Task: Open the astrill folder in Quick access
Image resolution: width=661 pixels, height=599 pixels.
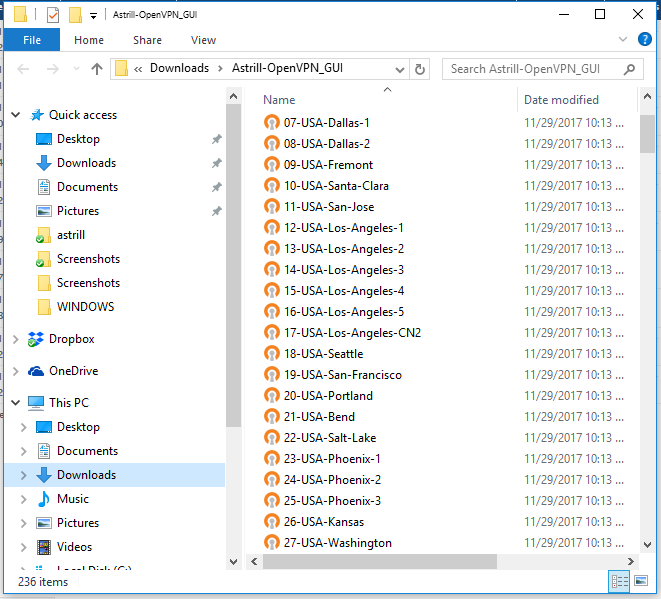Action: 71,235
